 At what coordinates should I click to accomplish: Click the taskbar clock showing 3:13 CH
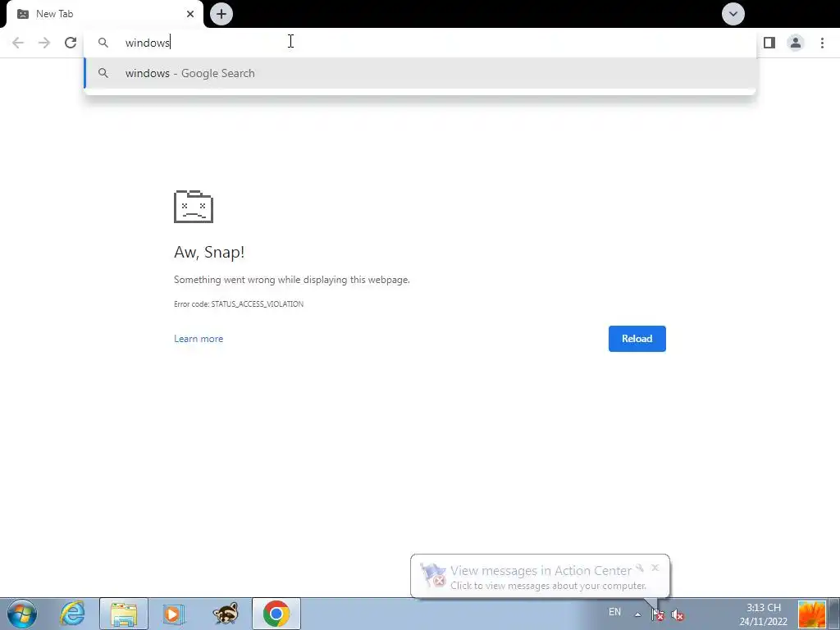coord(764,614)
